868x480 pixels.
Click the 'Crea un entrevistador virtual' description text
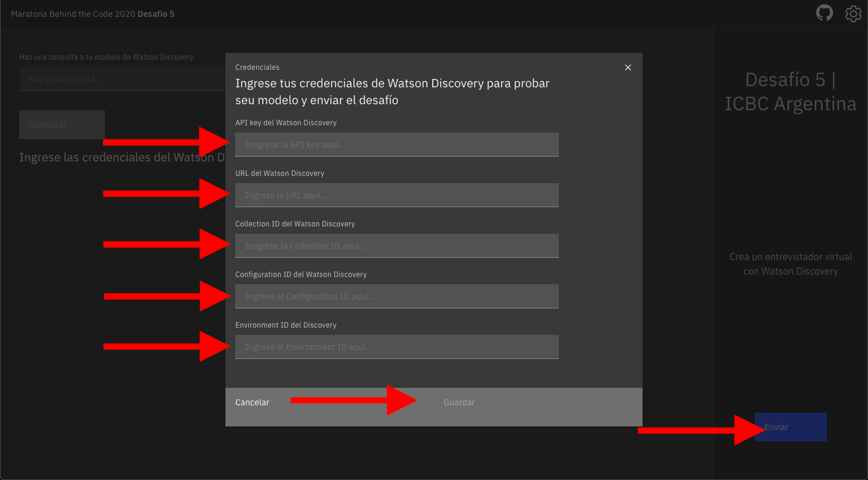pos(791,264)
